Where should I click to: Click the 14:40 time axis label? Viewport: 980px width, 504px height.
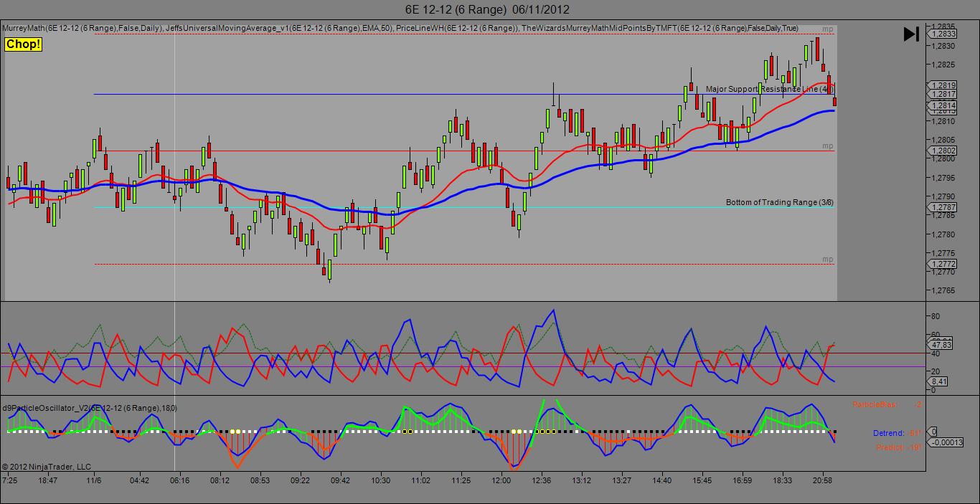pyautogui.click(x=661, y=480)
